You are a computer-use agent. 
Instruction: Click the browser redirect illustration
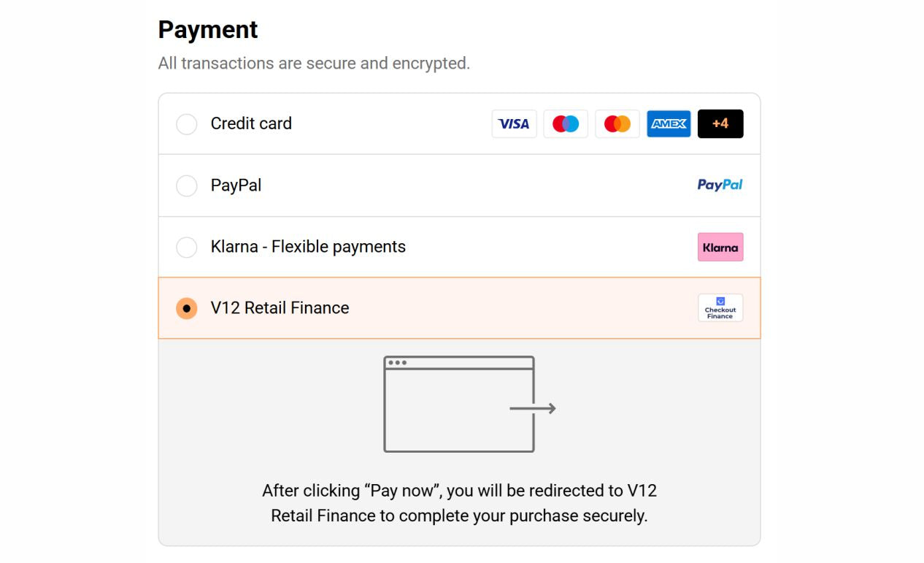(469, 404)
